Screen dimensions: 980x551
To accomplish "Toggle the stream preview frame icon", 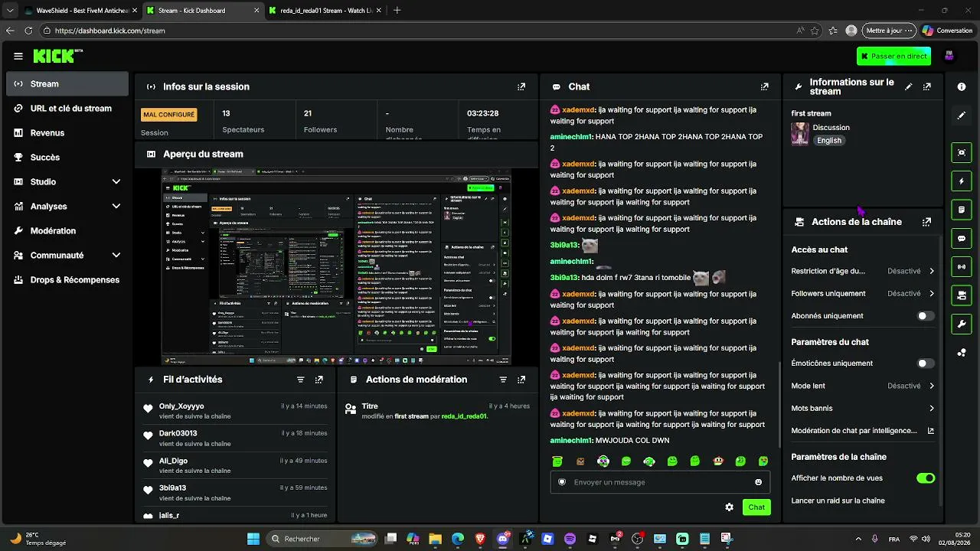I will tap(962, 152).
